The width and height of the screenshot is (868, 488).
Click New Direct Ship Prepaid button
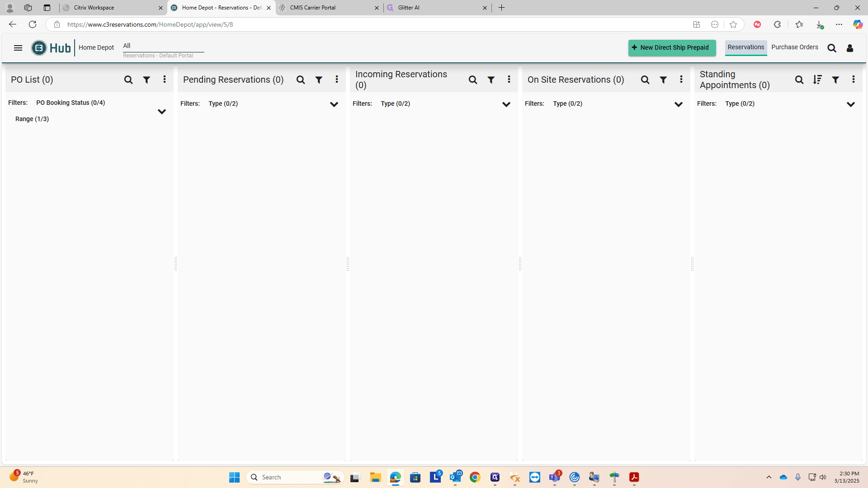672,48
